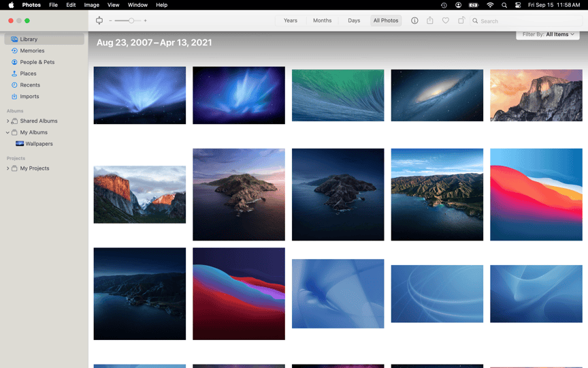Click the Imports icon in sidebar
This screenshot has width=588, height=368.
click(x=14, y=97)
